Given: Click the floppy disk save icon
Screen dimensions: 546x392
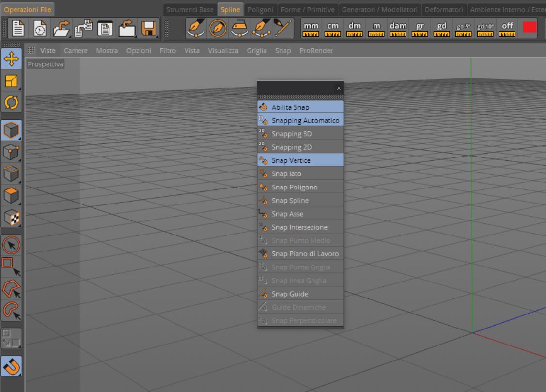Looking at the screenshot, I should 149,29.
